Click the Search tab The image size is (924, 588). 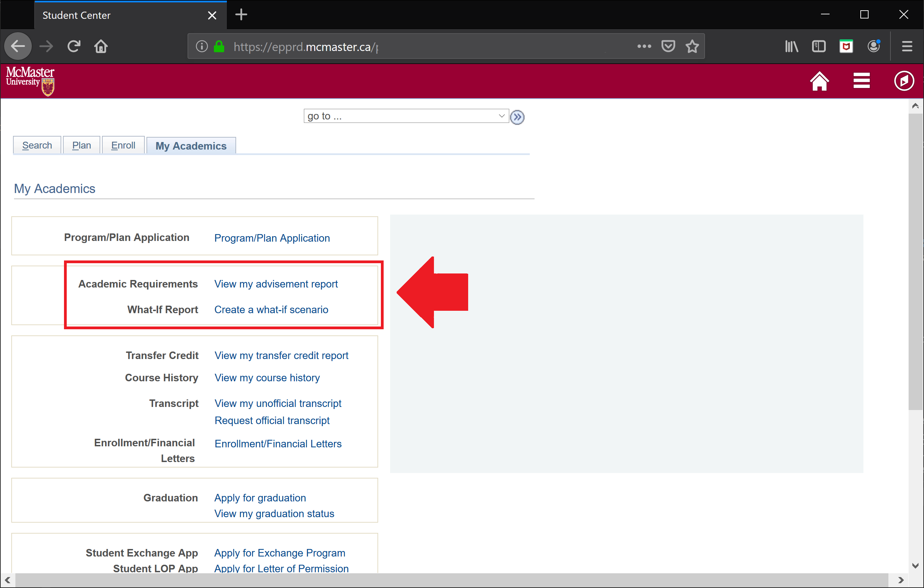click(37, 145)
